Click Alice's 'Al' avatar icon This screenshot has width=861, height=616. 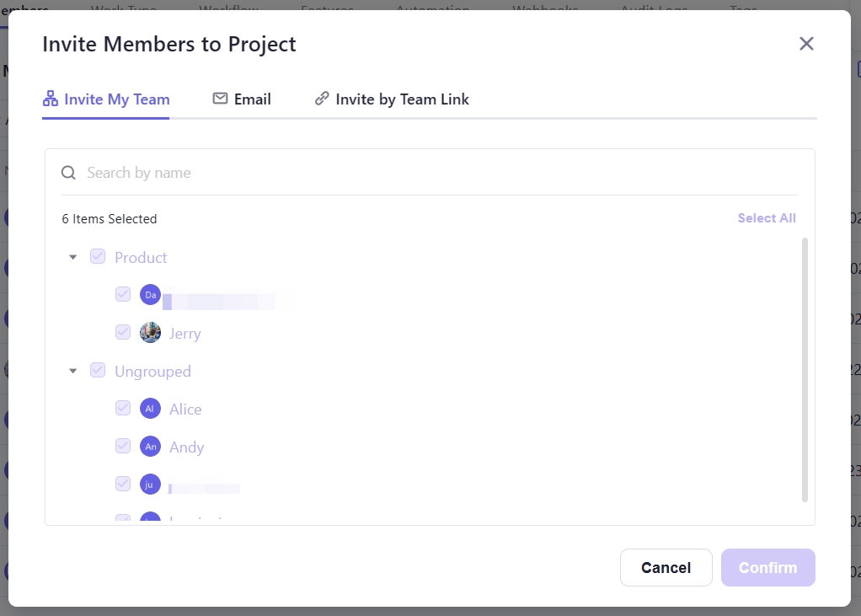tap(150, 409)
